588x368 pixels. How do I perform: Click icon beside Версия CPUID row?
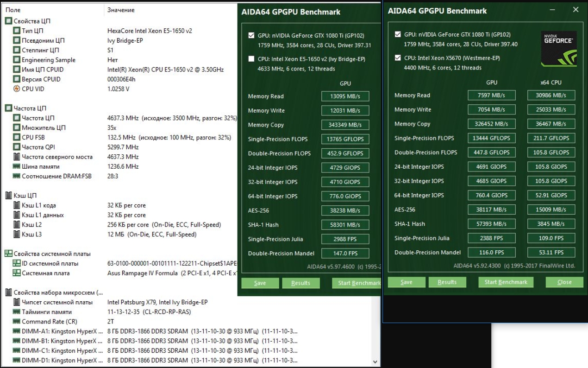coord(17,79)
